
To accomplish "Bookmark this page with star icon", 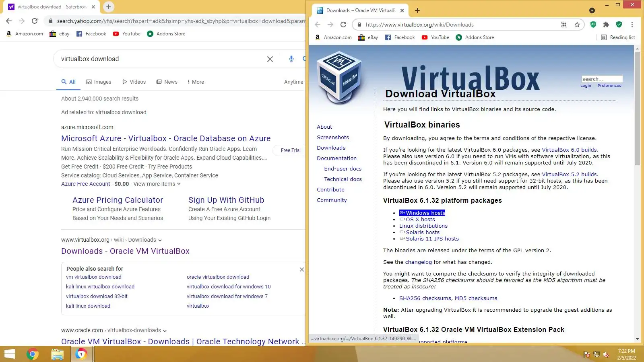I will [577, 25].
